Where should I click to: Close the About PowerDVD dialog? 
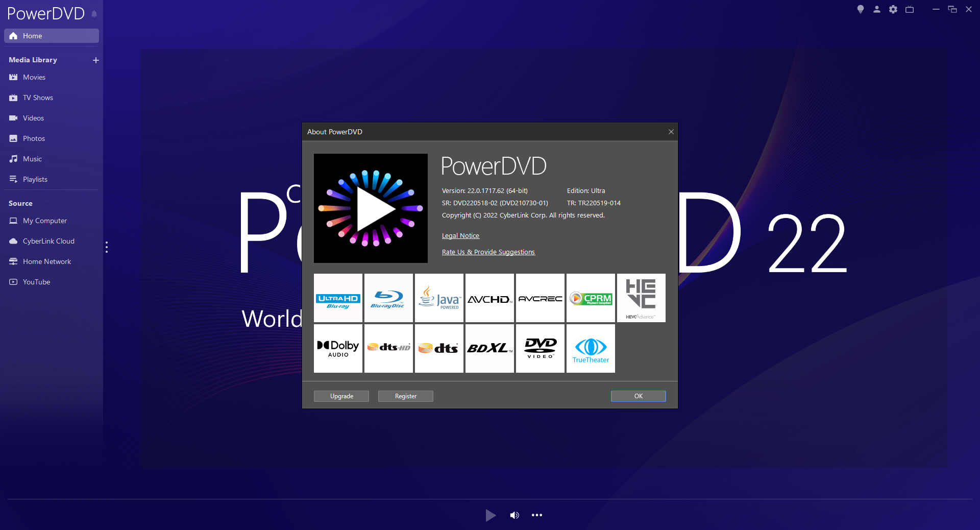pyautogui.click(x=671, y=132)
